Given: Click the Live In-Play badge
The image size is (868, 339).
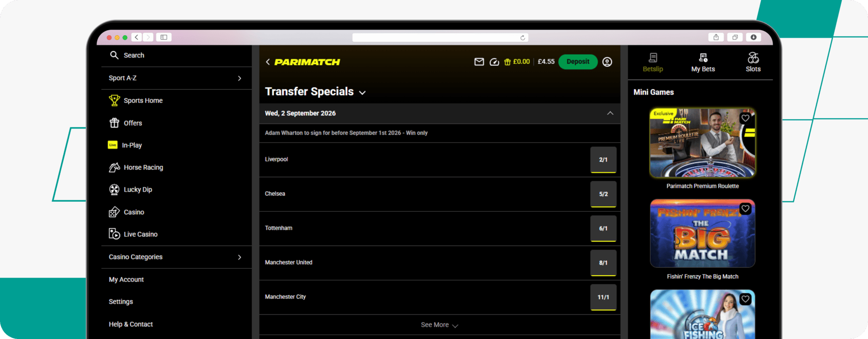Looking at the screenshot, I should click(x=113, y=145).
